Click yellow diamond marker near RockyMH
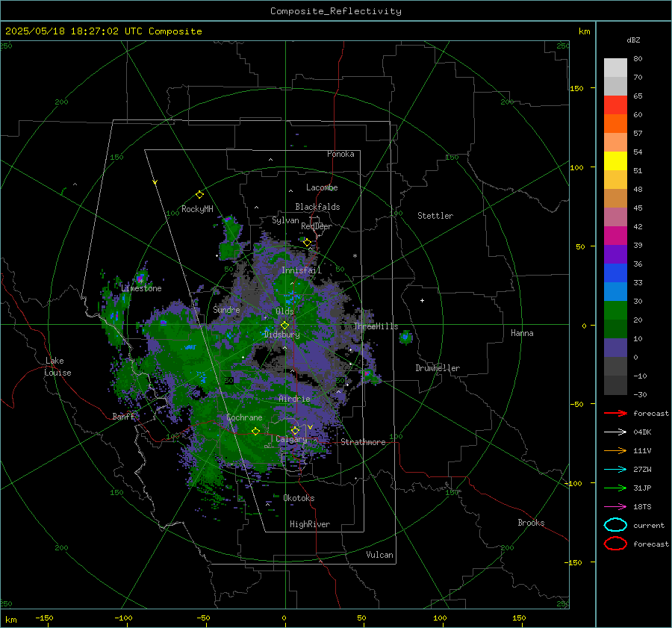 pyautogui.click(x=199, y=195)
